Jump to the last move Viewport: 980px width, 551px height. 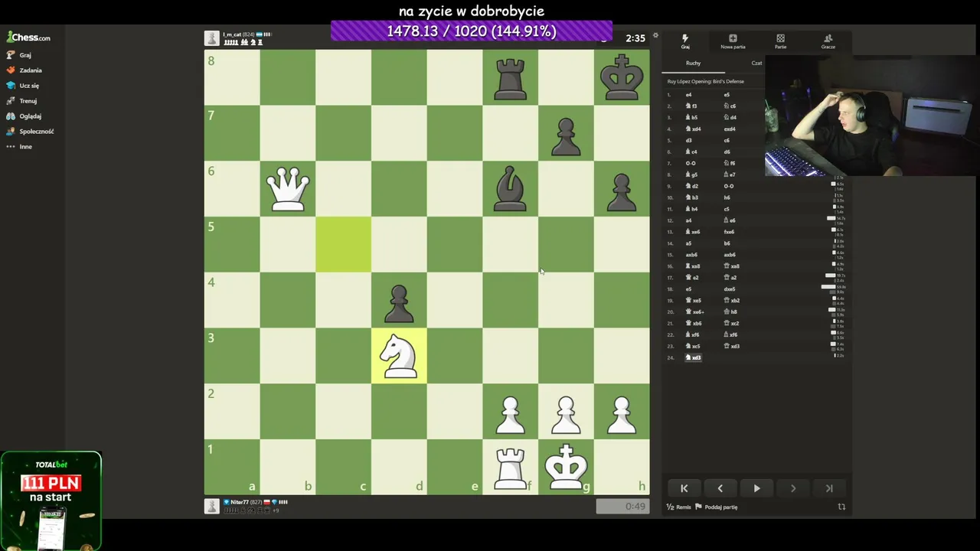[829, 488]
